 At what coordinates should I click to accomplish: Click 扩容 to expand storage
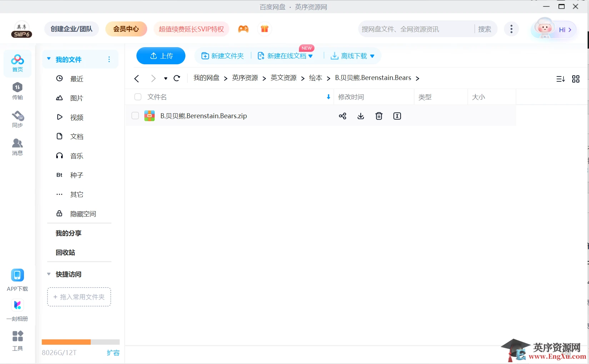[x=113, y=353]
